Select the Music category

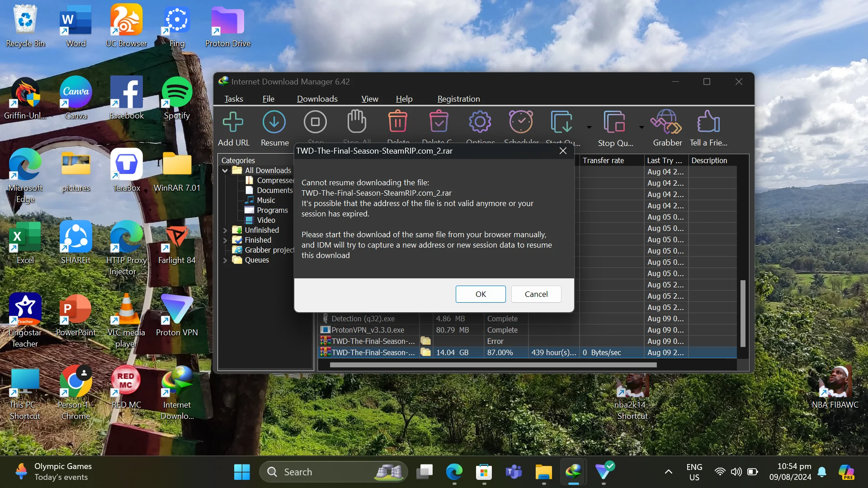[260, 200]
